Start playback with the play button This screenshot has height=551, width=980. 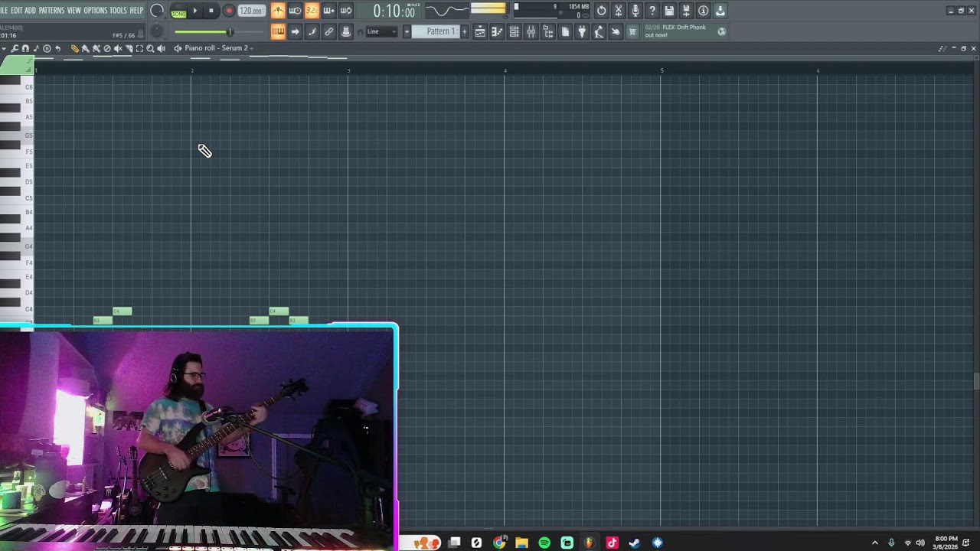click(x=195, y=11)
